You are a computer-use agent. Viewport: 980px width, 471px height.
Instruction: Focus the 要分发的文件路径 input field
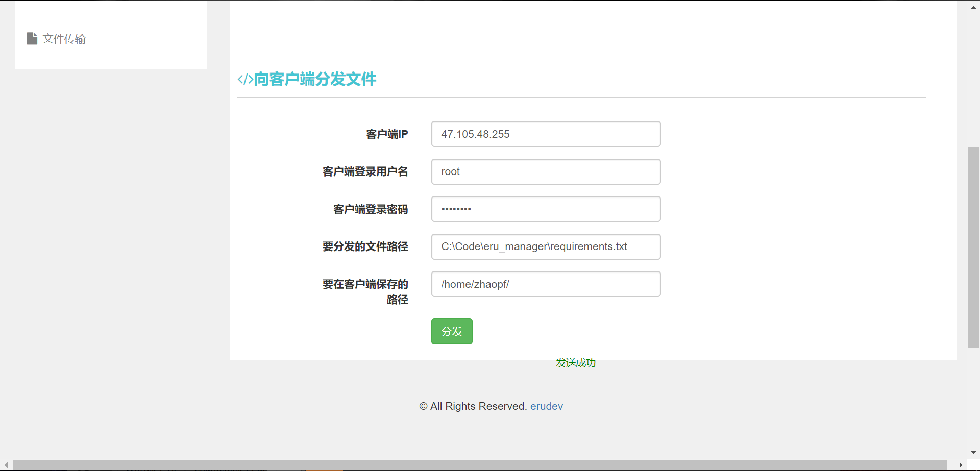coord(546,246)
